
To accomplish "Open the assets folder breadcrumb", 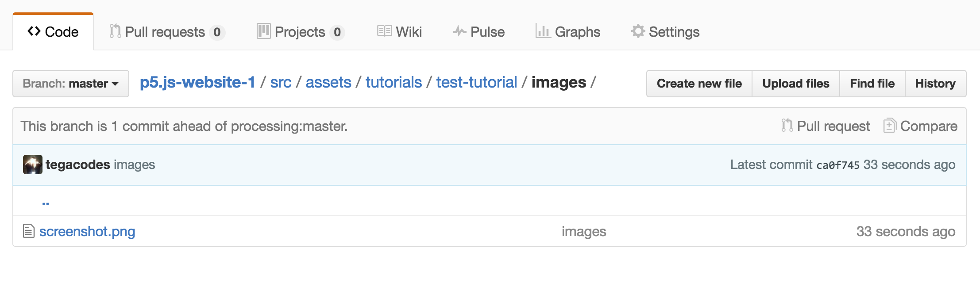I will tap(328, 82).
